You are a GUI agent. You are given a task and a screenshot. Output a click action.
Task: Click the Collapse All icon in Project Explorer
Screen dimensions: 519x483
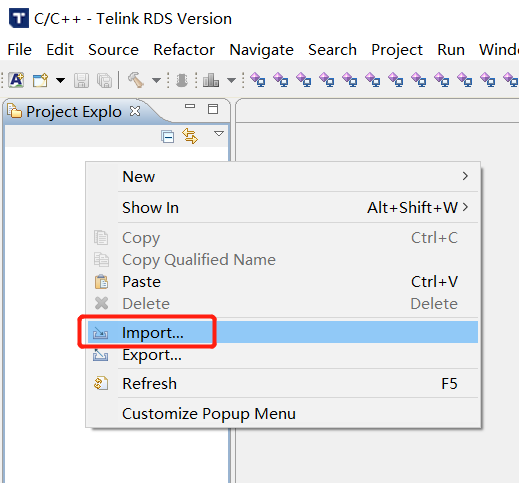(x=167, y=137)
